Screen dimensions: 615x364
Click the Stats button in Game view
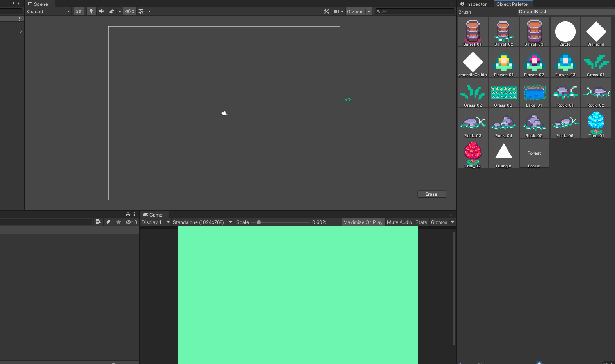[x=421, y=222]
